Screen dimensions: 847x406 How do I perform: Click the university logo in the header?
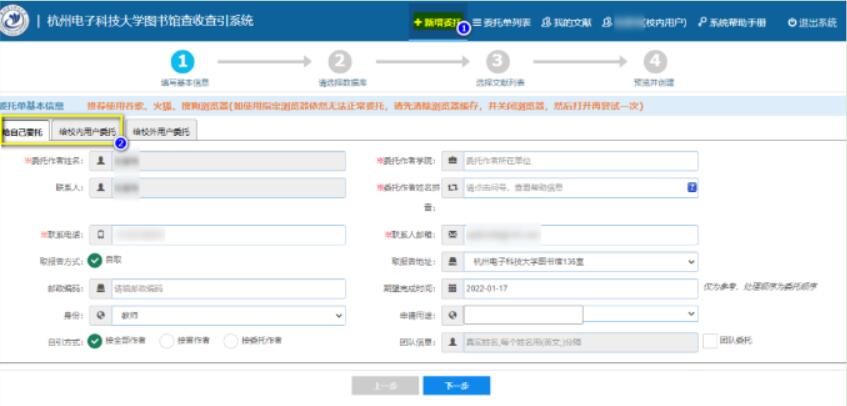coord(15,21)
